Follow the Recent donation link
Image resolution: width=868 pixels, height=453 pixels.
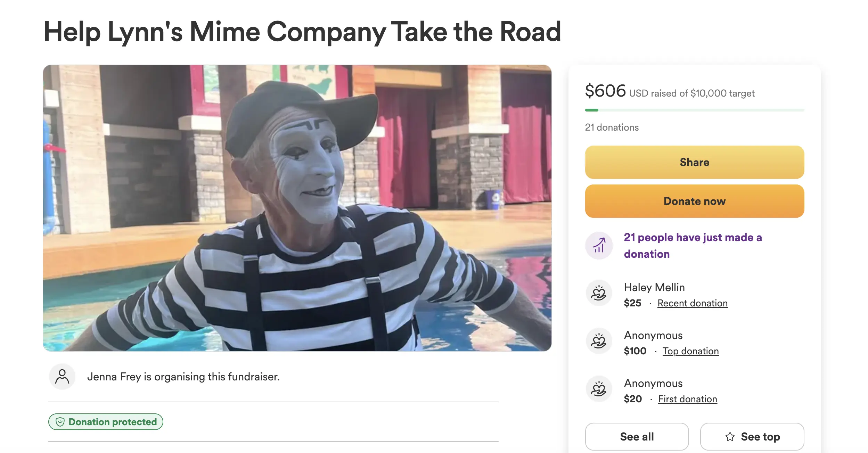pos(692,303)
